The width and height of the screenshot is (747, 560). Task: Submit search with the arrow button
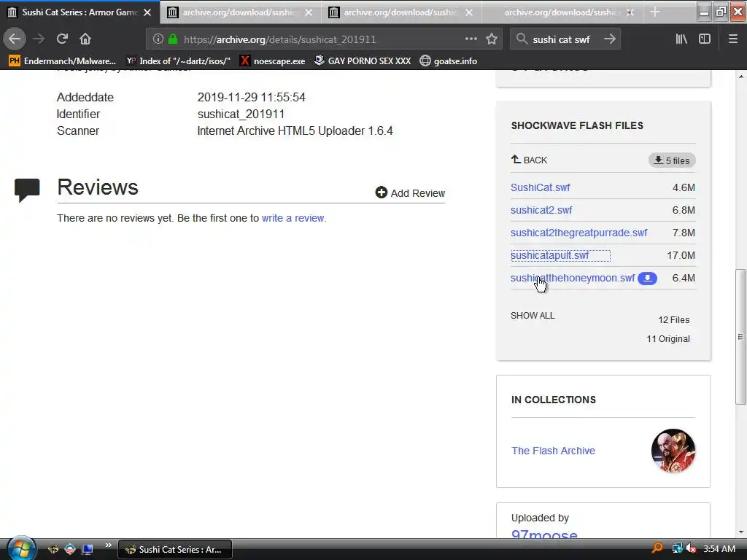coord(610,39)
